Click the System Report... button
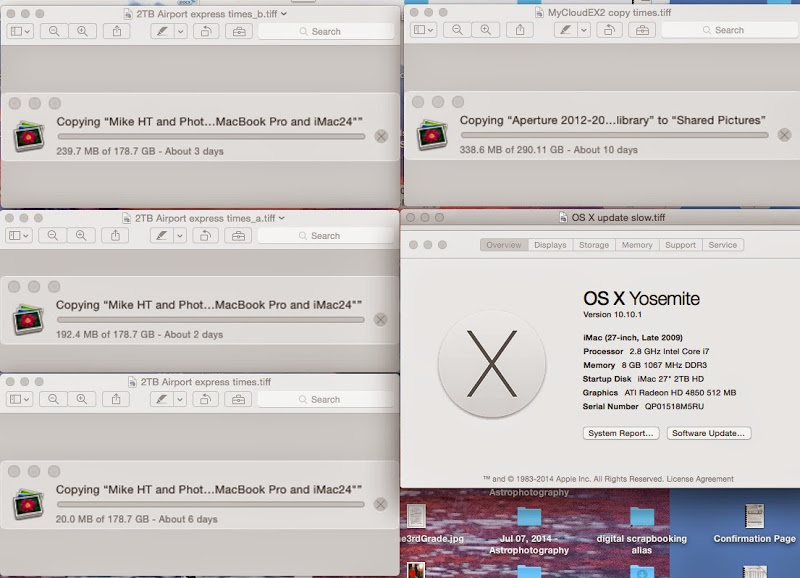 coord(621,433)
